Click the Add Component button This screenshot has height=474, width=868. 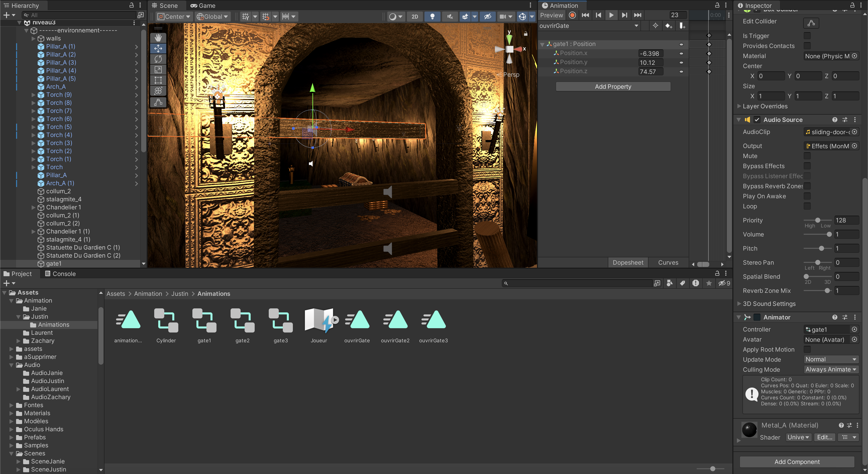(x=797, y=461)
